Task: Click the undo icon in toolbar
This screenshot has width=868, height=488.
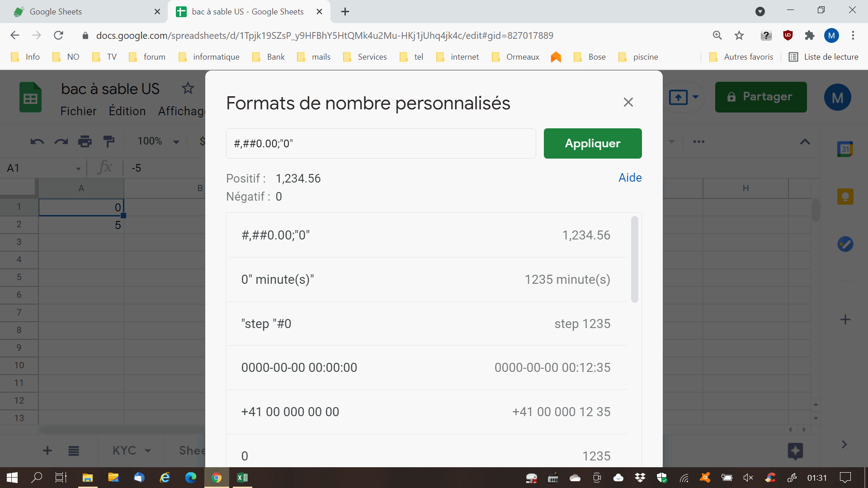Action: (x=37, y=142)
